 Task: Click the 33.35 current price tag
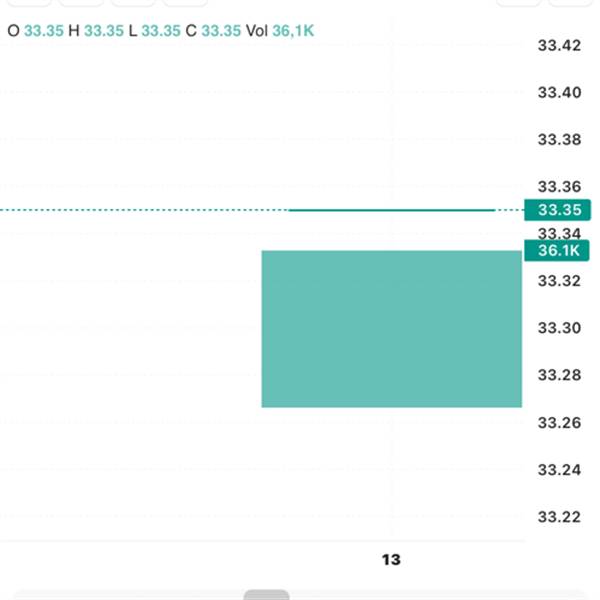[557, 210]
